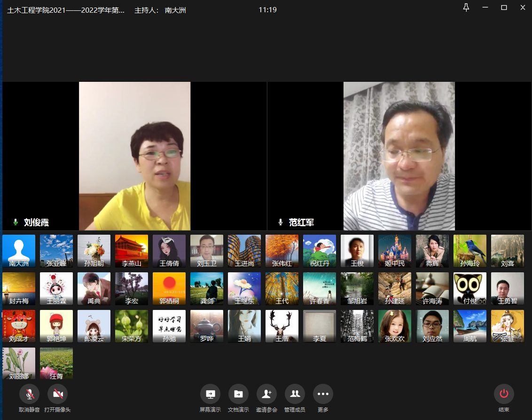This screenshot has height=420, width=532.
Task: Select 范红军's video feed
Action: (x=399, y=156)
